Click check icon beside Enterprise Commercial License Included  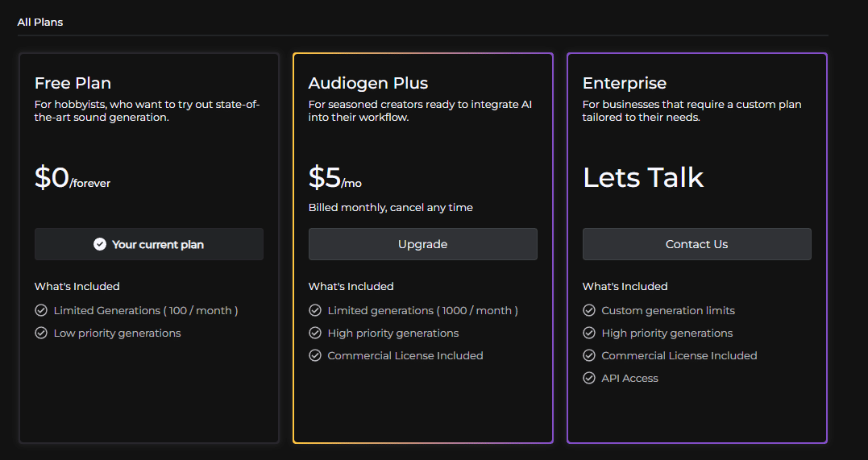(x=589, y=355)
